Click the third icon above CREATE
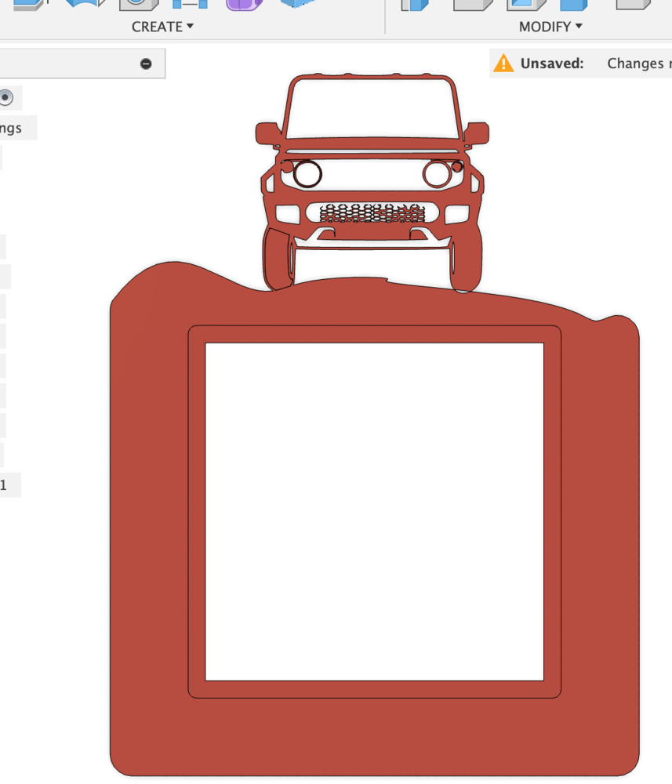 click(138, 4)
